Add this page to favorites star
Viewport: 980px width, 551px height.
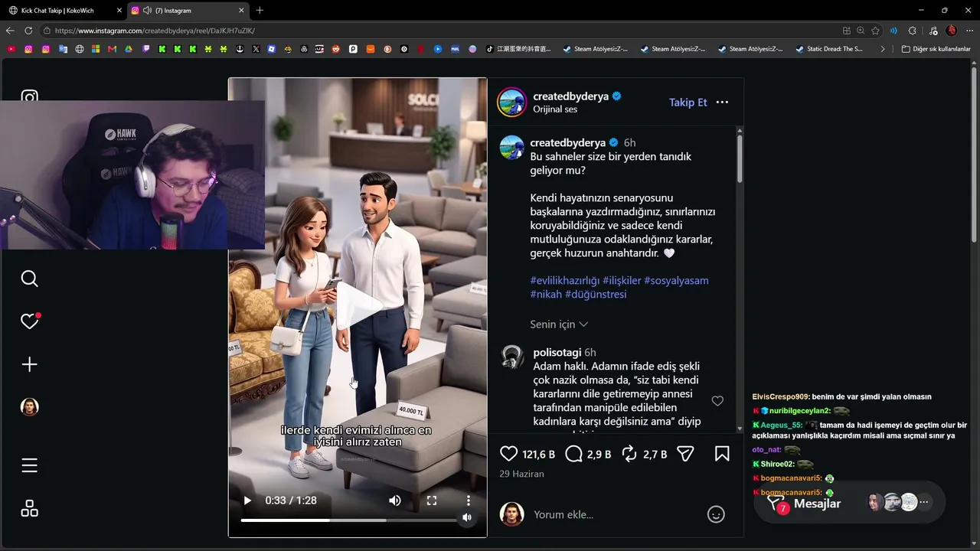click(875, 31)
